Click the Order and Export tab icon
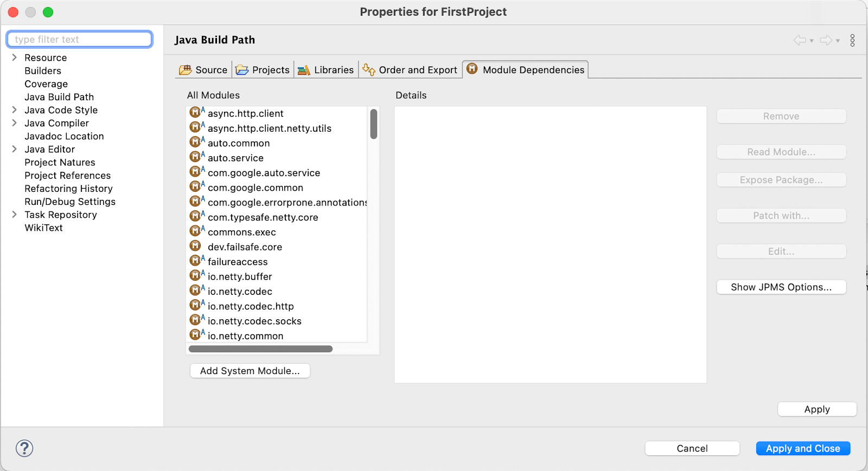Viewport: 868px width, 471px height. tap(369, 69)
